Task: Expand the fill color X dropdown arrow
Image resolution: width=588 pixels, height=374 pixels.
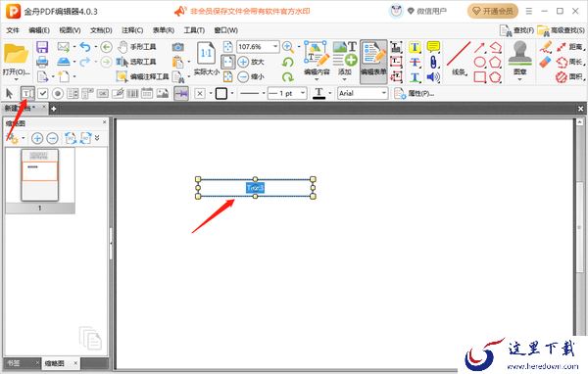Action: (x=211, y=93)
